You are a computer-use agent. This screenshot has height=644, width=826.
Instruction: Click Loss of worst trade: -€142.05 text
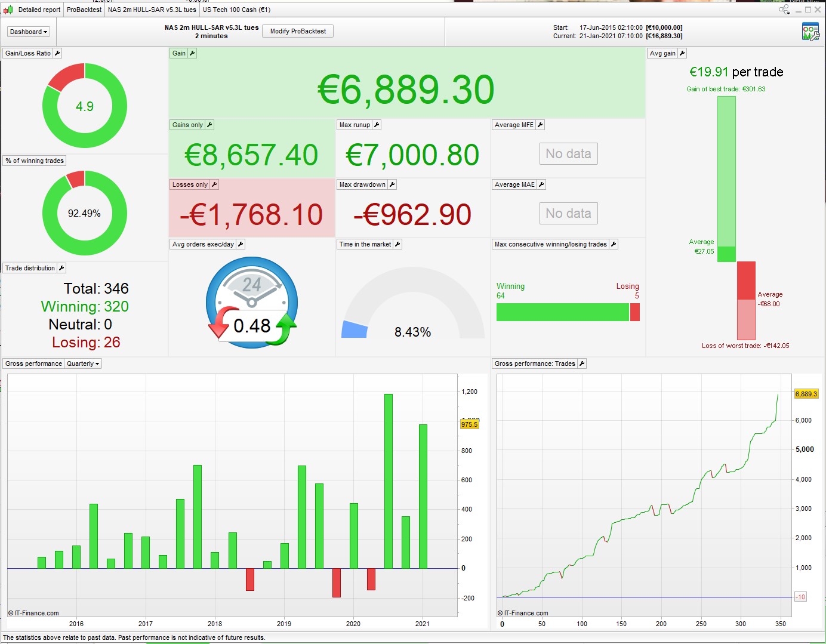745,346
